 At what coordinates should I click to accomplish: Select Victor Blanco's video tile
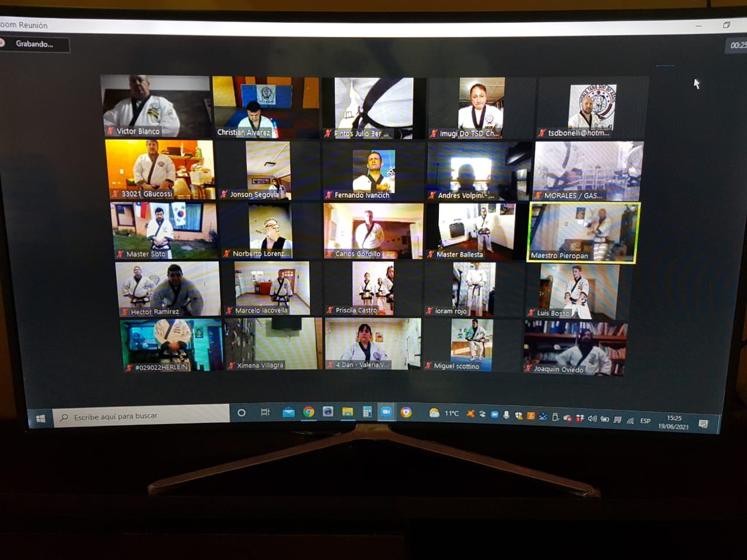(x=156, y=106)
